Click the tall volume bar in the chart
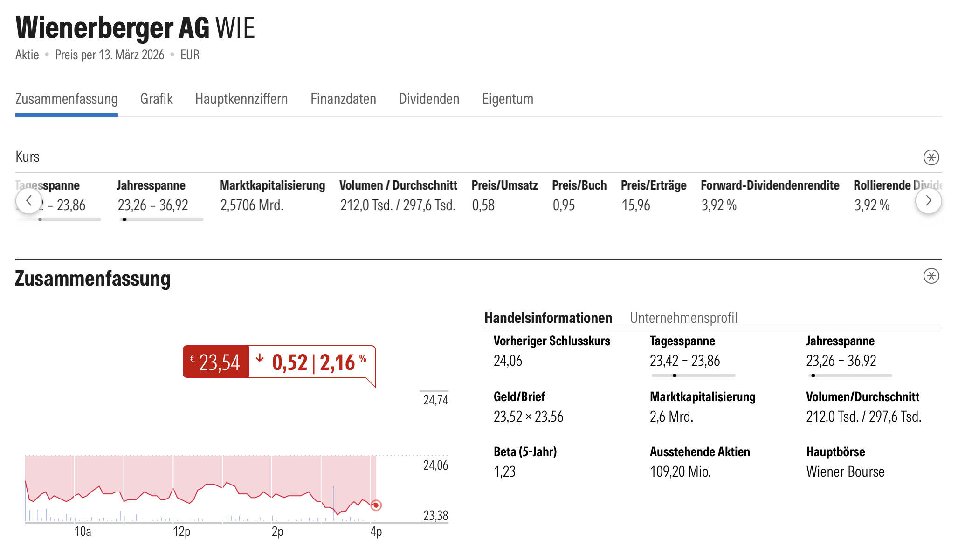Image resolution: width=965 pixels, height=560 pixels. click(334, 503)
